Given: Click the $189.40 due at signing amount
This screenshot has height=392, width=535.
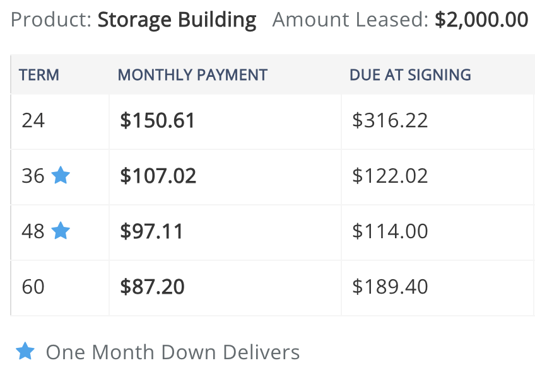Looking at the screenshot, I should click(x=390, y=287).
